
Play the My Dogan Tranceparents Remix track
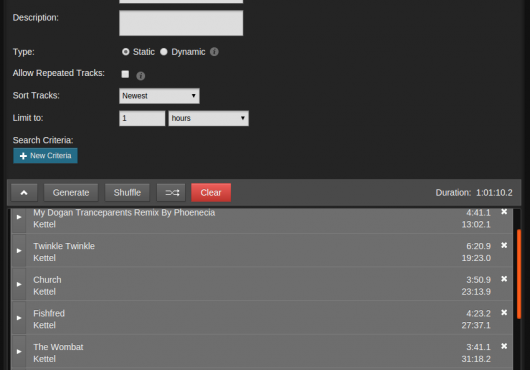pyautogui.click(x=19, y=217)
